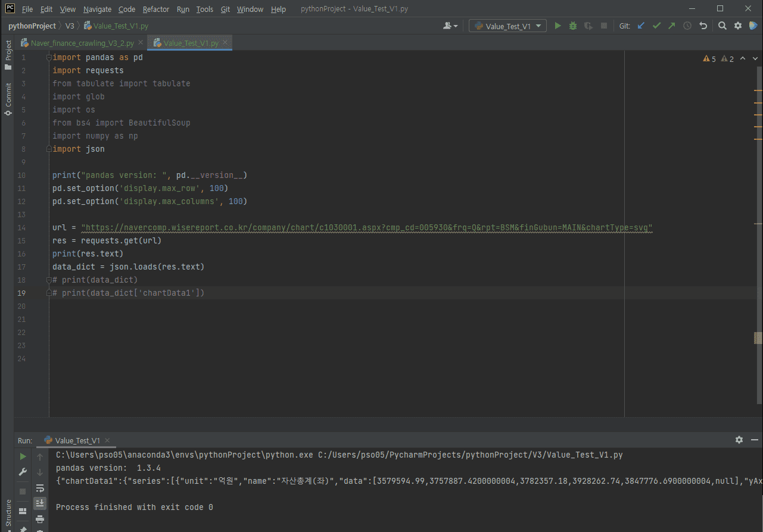Click the pythonProject breadcrumb

tap(32, 26)
